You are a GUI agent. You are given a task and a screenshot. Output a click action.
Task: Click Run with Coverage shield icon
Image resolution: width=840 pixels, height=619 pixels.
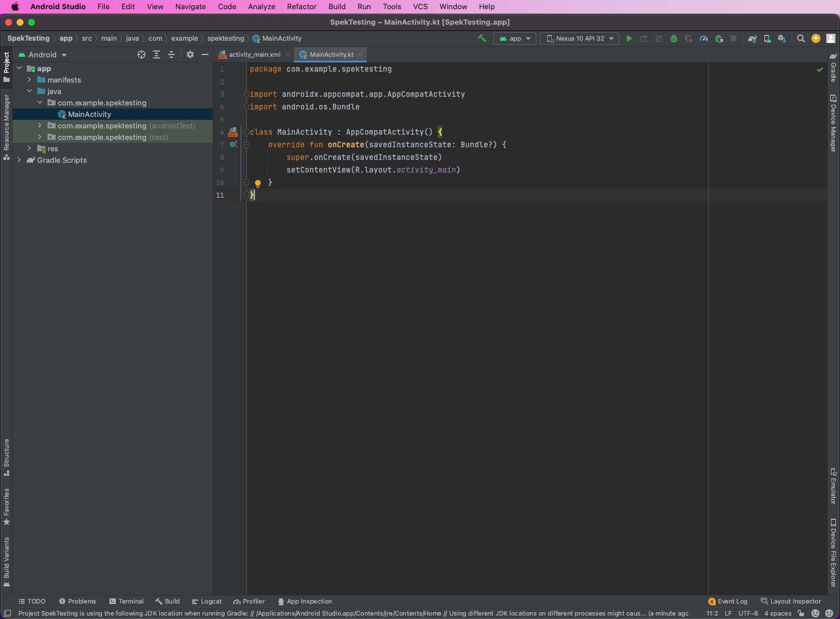coord(689,38)
